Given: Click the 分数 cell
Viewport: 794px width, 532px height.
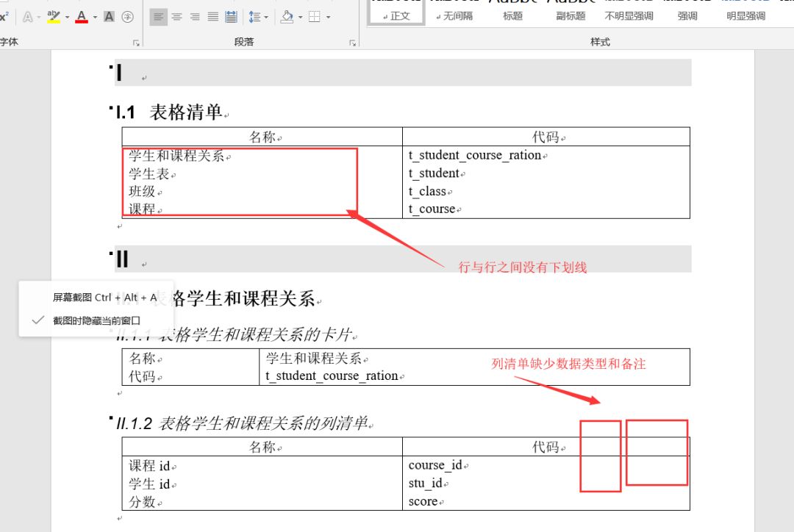Looking at the screenshot, I should point(142,502).
